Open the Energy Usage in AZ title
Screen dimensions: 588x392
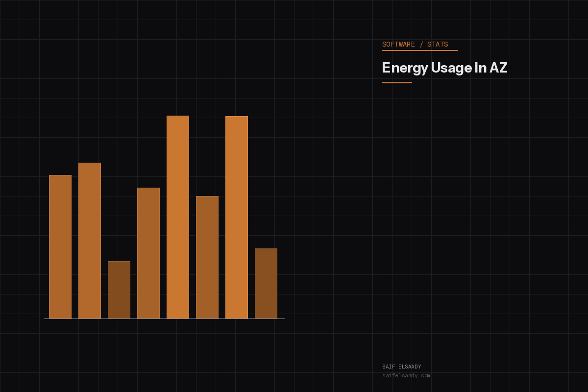point(445,68)
